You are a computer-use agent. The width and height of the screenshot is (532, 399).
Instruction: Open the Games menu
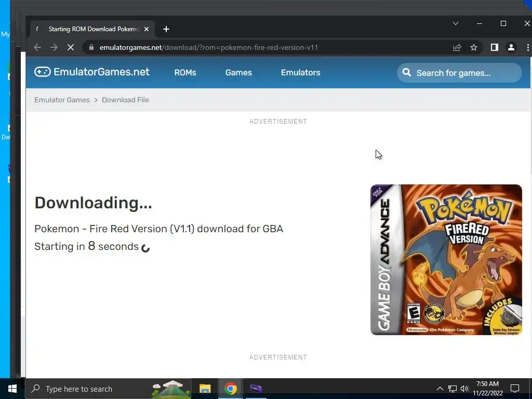pos(238,73)
